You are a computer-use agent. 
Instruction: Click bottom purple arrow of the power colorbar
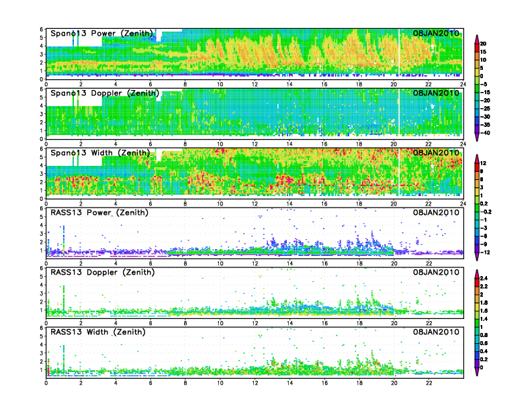[477, 138]
